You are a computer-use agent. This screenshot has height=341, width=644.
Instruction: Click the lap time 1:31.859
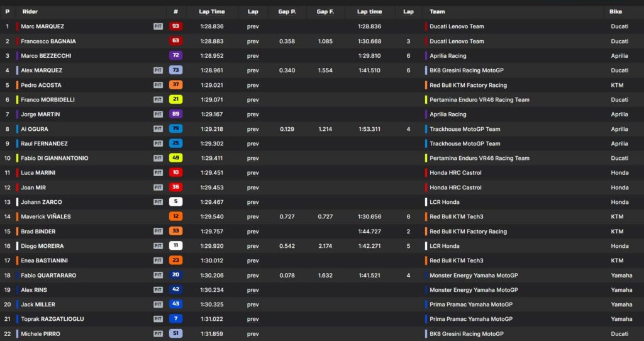212,333
